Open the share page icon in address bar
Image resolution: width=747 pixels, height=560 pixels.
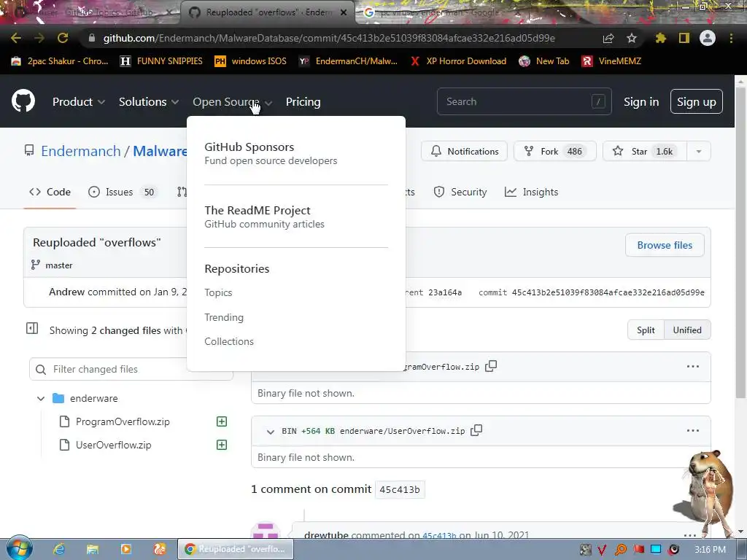[608, 38]
